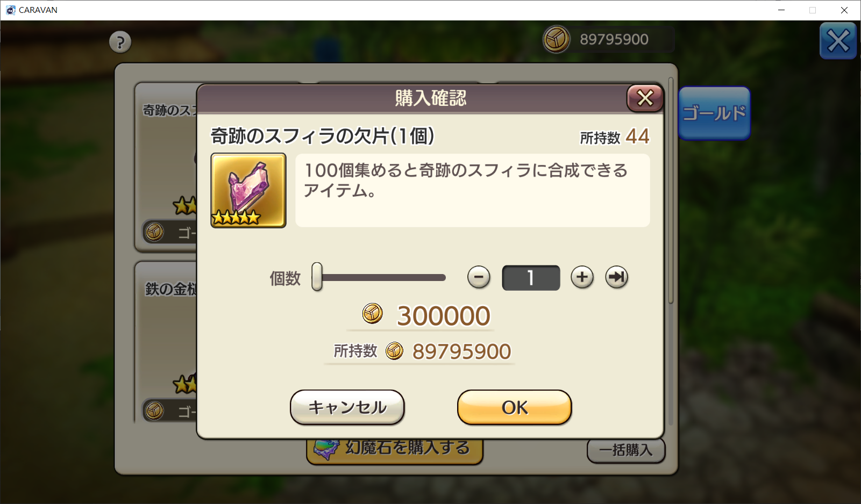Confirm the purchase with the OK button
Image resolution: width=861 pixels, height=504 pixels.
(x=514, y=407)
